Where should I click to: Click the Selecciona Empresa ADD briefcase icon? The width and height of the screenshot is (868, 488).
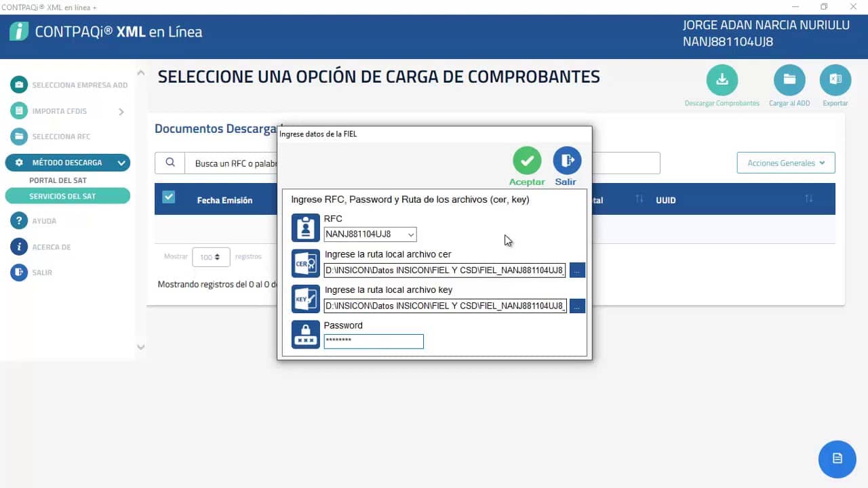click(x=19, y=85)
